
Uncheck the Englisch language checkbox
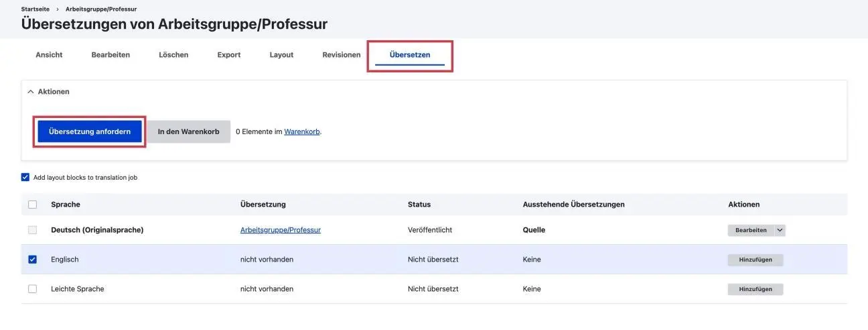click(32, 260)
